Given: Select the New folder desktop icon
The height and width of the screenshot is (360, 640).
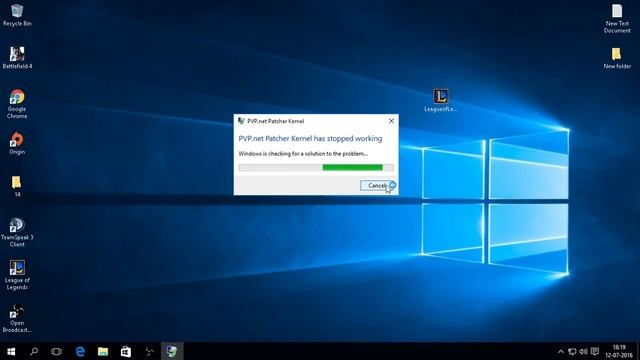Looking at the screenshot, I should pyautogui.click(x=617, y=58).
